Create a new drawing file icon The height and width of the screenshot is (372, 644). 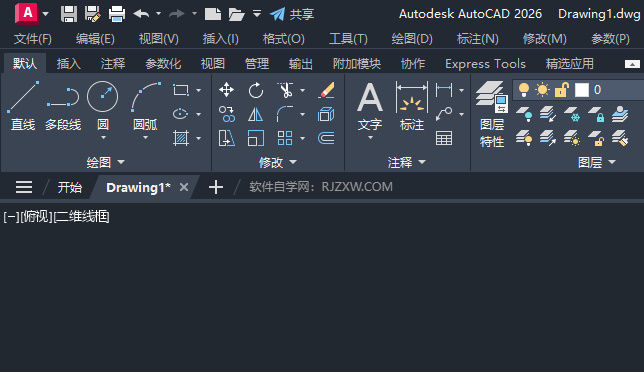pyautogui.click(x=213, y=14)
